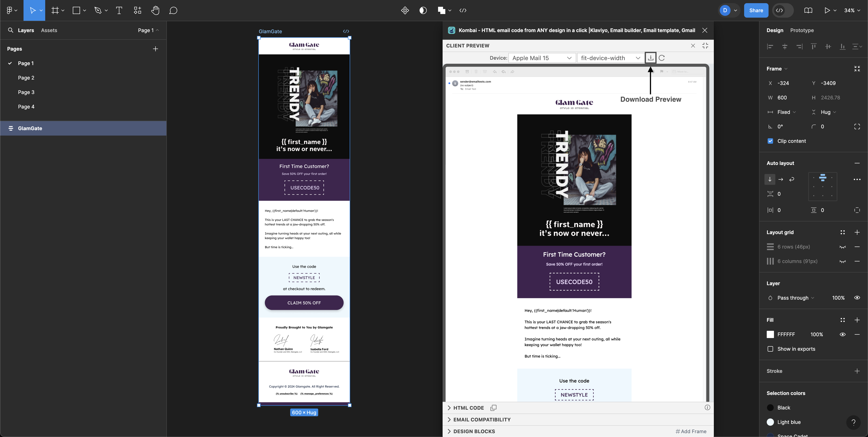Select the Rectangle shape tool

point(76,10)
